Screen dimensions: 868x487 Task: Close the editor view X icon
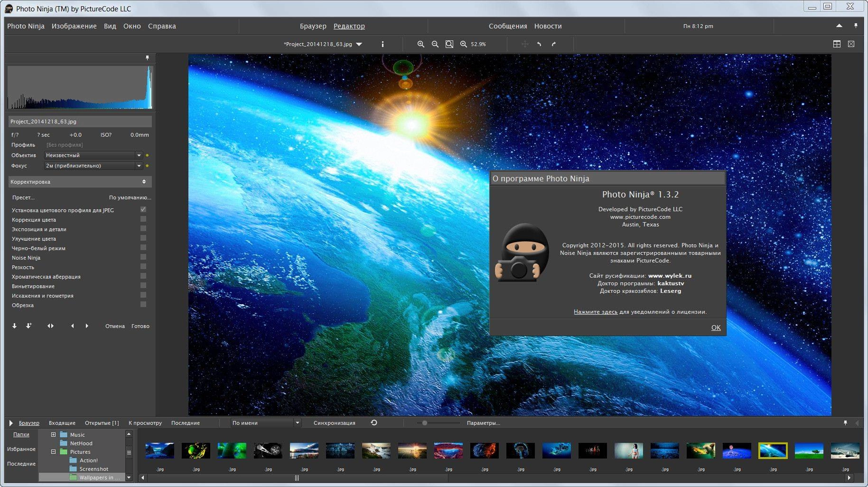(x=851, y=44)
